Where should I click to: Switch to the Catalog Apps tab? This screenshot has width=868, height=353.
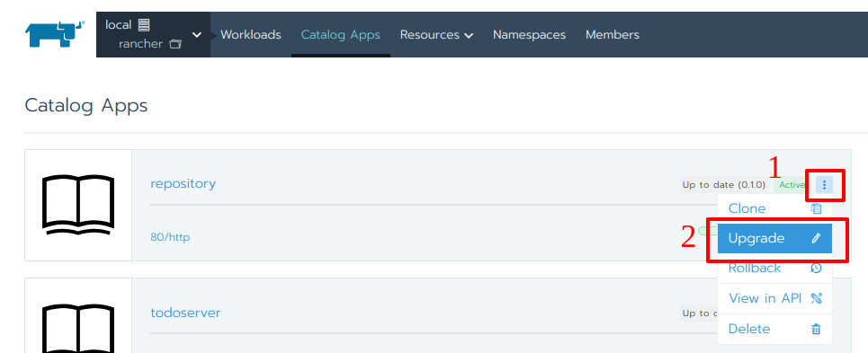340,35
